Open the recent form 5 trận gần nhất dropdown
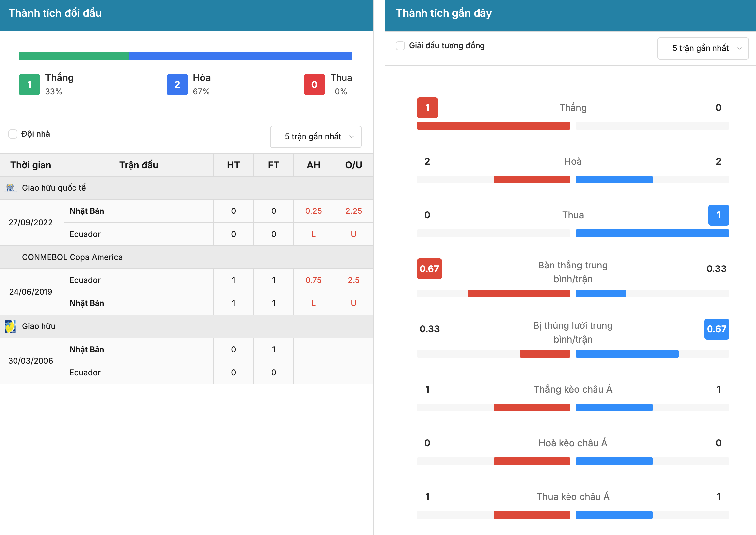The height and width of the screenshot is (535, 756). pyautogui.click(x=703, y=48)
